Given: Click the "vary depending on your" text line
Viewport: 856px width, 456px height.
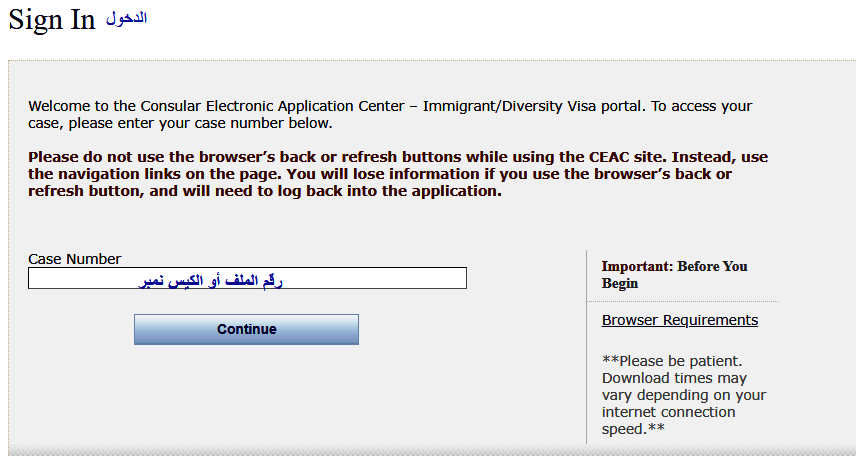Looking at the screenshot, I should (684, 395).
